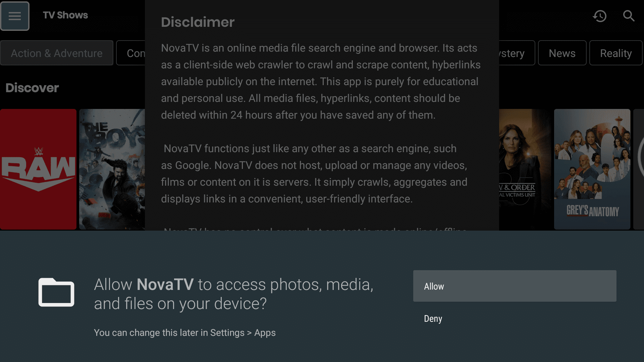Toggle the TV Shows sidebar menu
This screenshot has width=644, height=362.
tap(15, 15)
